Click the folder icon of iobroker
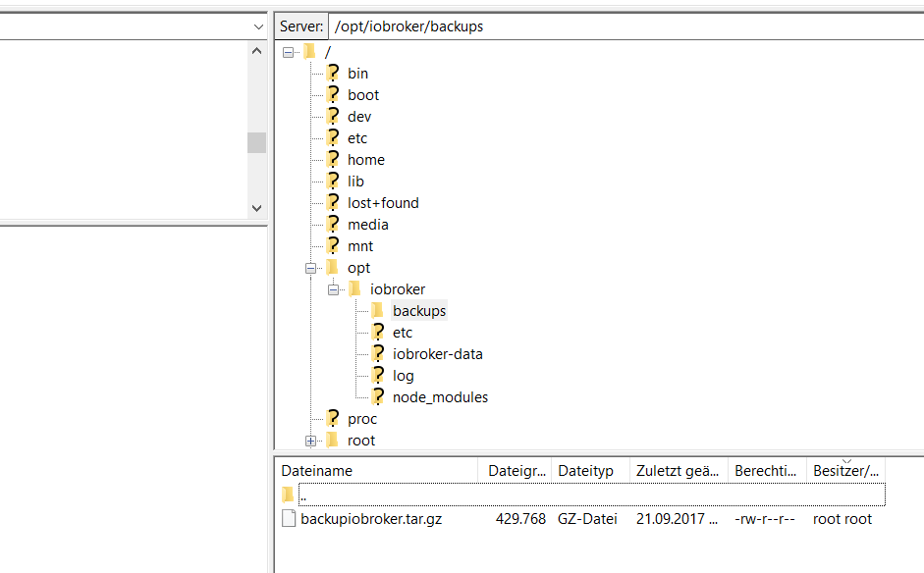This screenshot has width=924, height=573. (354, 288)
